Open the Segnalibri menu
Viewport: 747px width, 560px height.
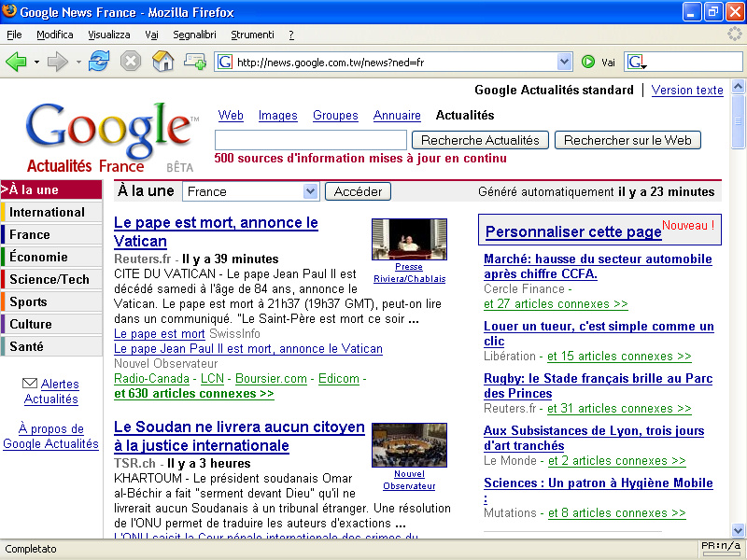pos(194,35)
